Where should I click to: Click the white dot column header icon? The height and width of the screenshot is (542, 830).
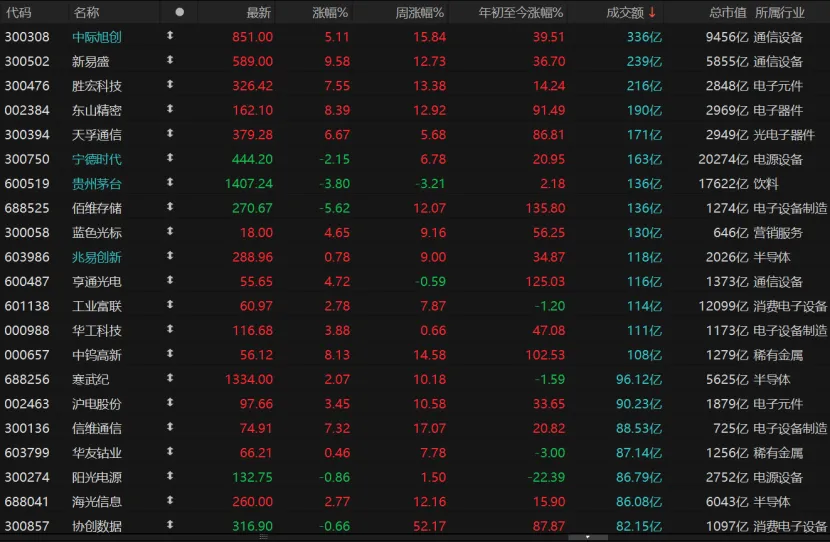click(x=179, y=12)
